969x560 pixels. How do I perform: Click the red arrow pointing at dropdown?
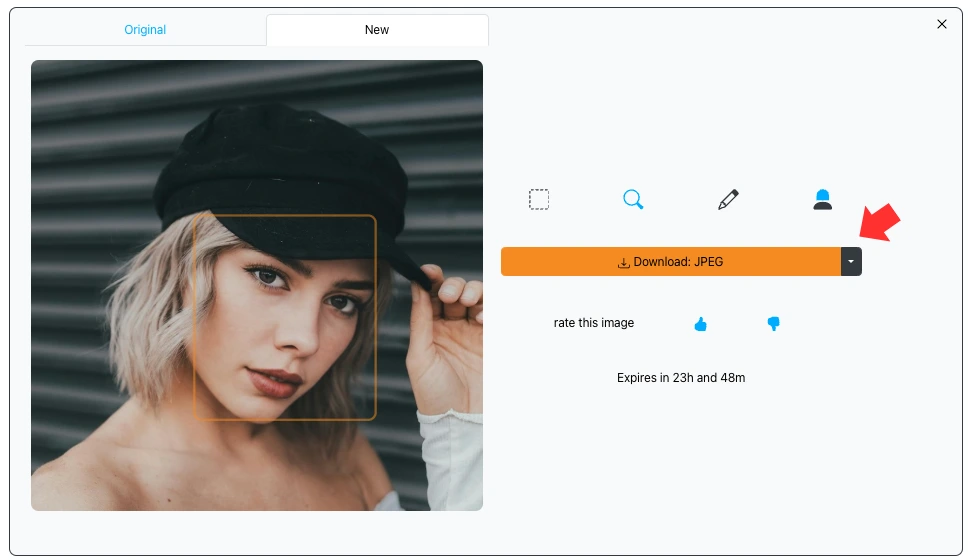[x=880, y=224]
